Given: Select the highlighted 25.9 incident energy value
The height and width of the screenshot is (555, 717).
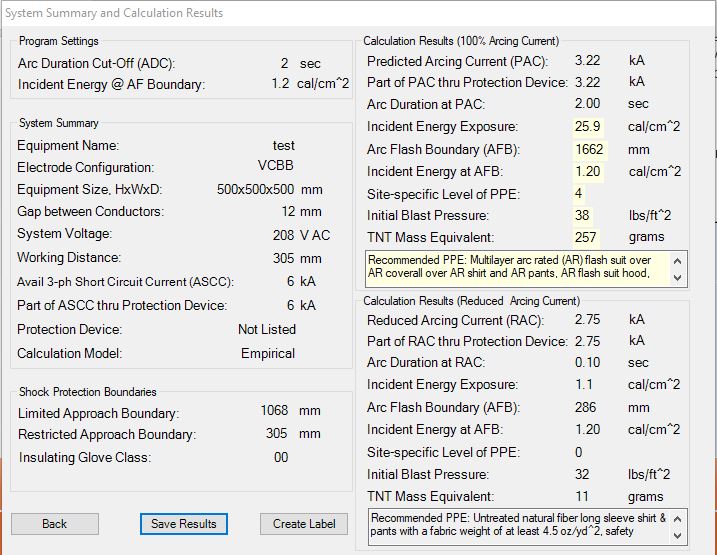Looking at the screenshot, I should click(x=587, y=127).
